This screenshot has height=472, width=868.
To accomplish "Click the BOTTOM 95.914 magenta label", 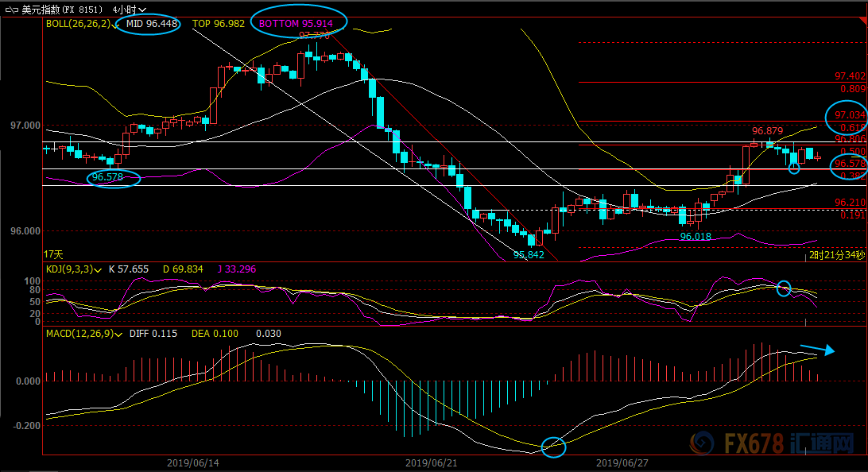I will tap(296, 24).
